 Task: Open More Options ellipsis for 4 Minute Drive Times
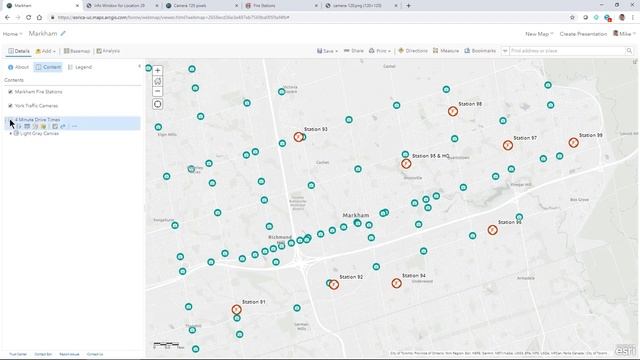[x=74, y=127]
